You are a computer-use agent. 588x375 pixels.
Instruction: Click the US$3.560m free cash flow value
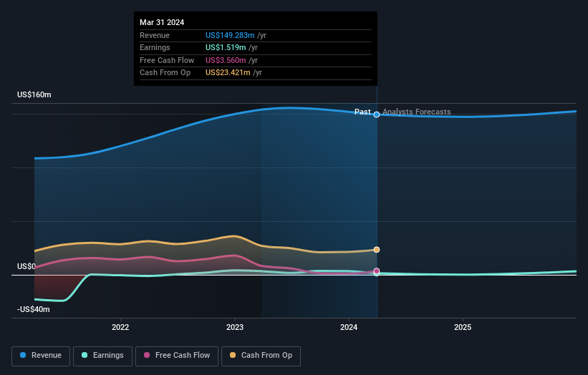[x=226, y=60]
